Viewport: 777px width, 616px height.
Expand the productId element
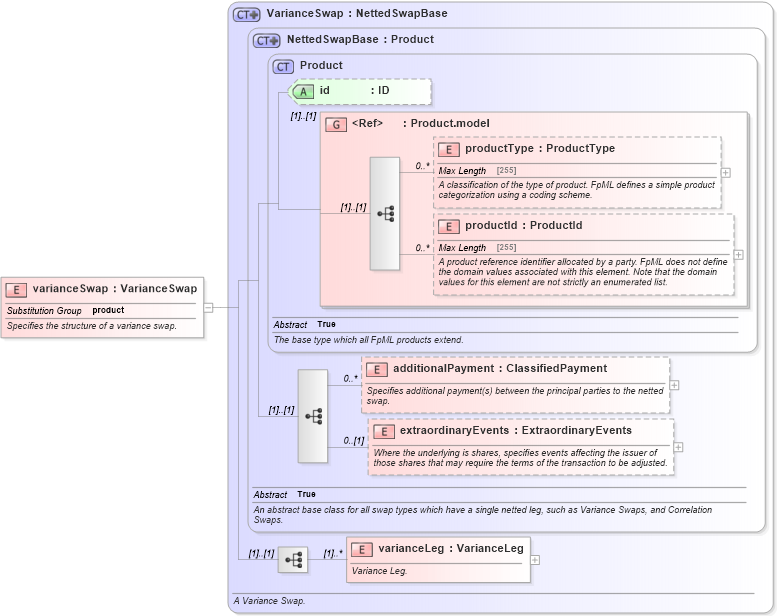coord(738,255)
